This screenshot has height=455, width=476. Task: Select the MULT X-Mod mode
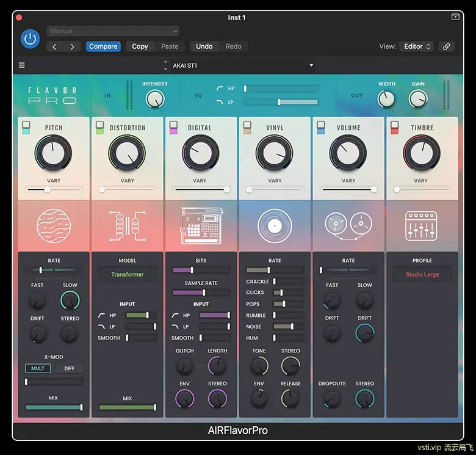(38, 368)
